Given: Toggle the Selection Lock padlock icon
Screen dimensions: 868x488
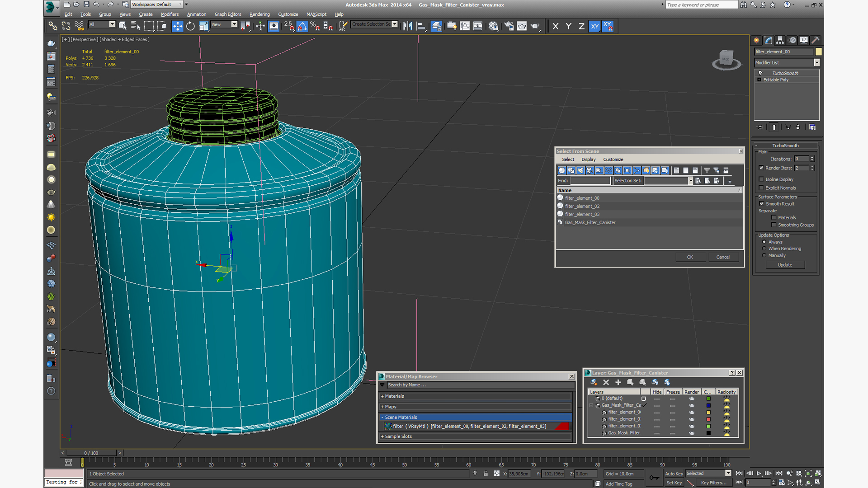Looking at the screenshot, I should 486,474.
